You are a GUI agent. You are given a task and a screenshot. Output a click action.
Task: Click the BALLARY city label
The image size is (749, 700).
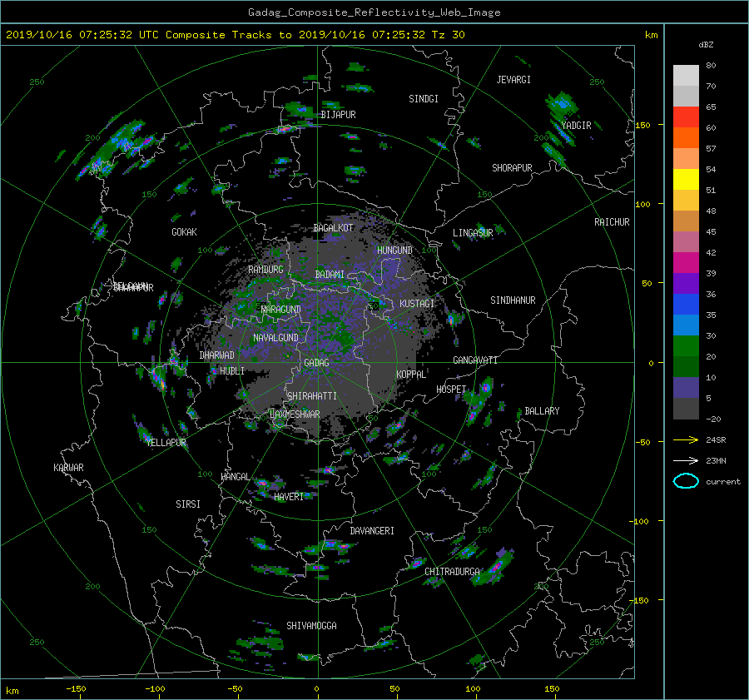[x=542, y=411]
